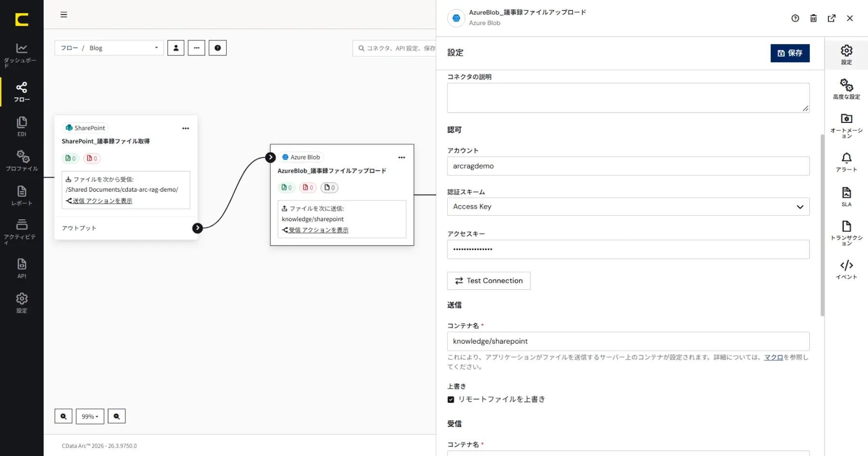
Task: Open the help icon in connector panel header
Action: (x=795, y=18)
